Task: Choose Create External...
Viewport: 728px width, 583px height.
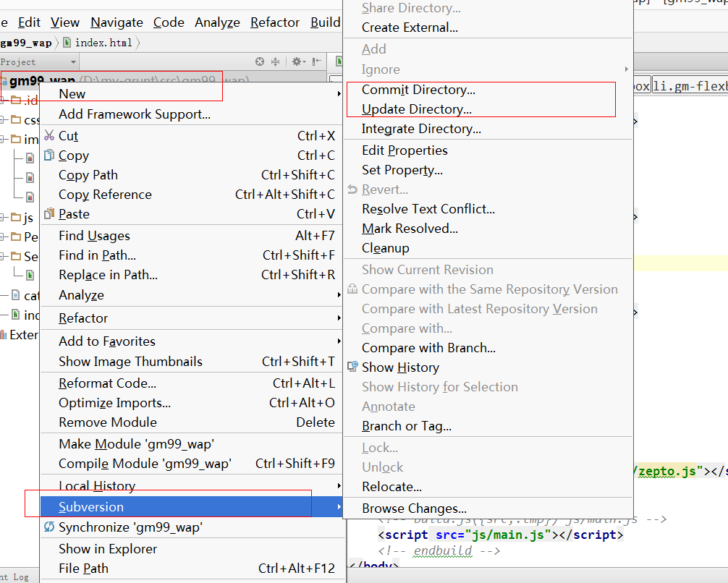Action: coord(488,27)
